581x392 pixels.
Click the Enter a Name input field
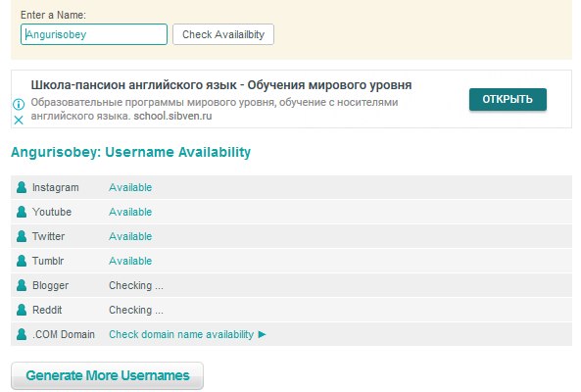94,34
